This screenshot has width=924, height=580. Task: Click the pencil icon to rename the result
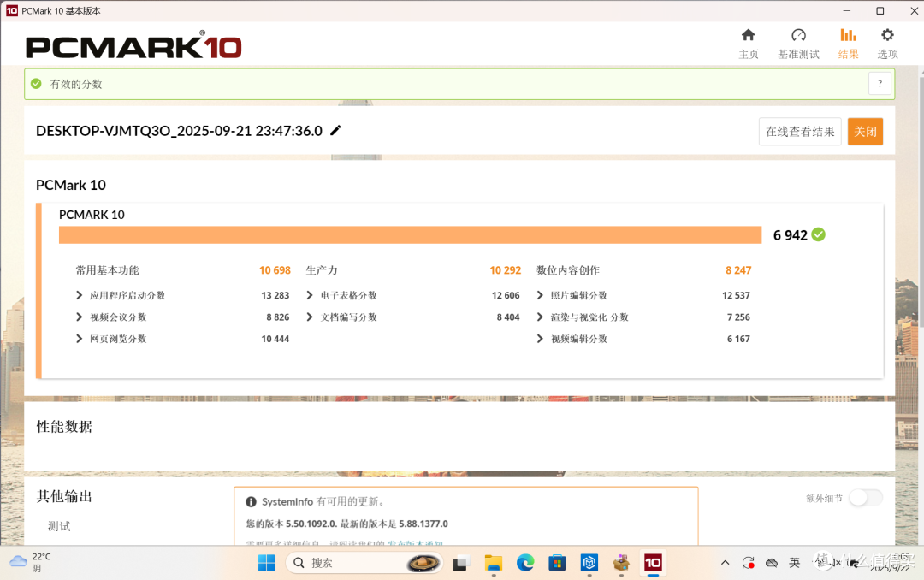coord(335,130)
